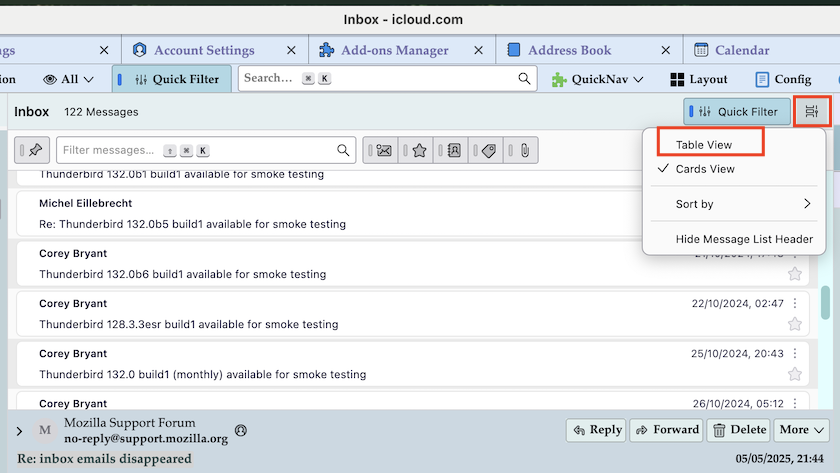
Task: Click magnifier icon in Filter messages box
Action: pos(343,150)
